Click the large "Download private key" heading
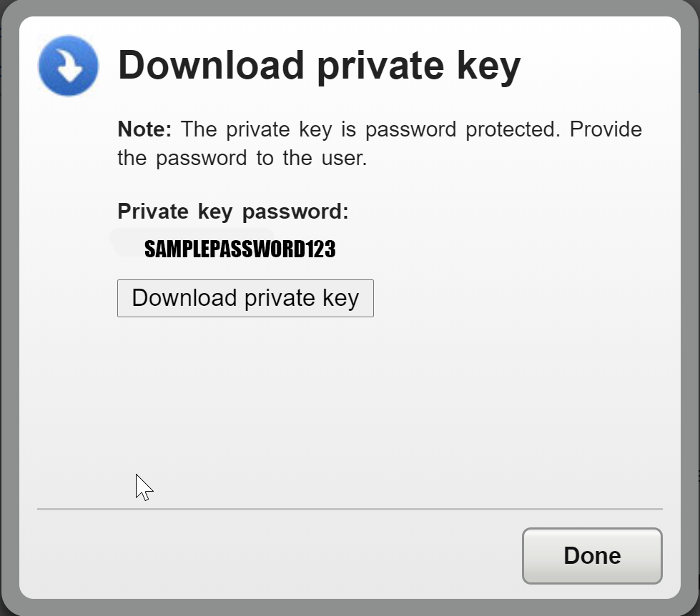 319,66
